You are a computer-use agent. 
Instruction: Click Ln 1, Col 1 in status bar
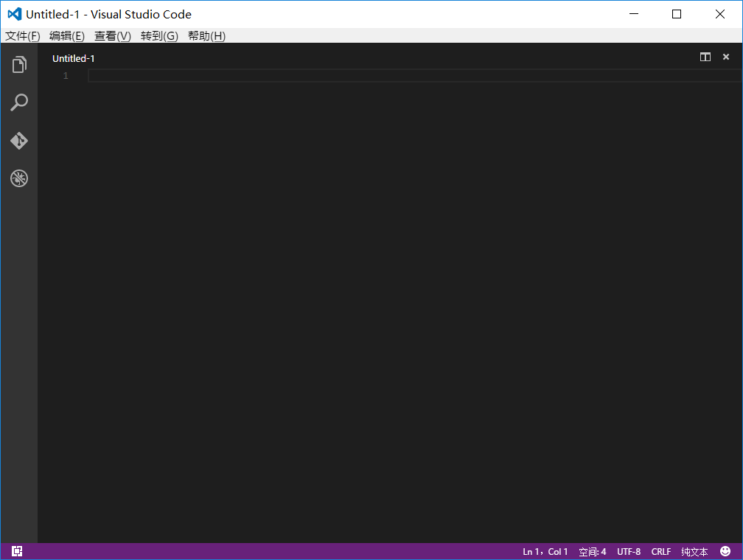coord(545,551)
